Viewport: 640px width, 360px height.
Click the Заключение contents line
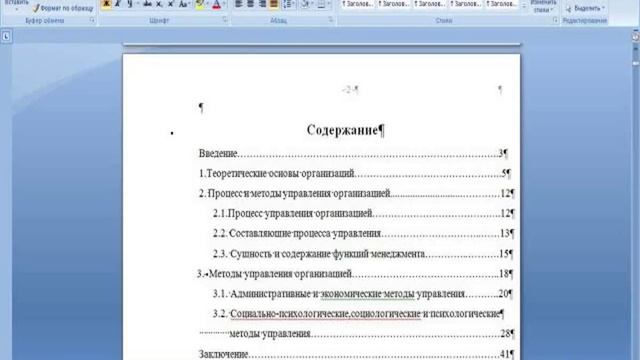(x=356, y=354)
